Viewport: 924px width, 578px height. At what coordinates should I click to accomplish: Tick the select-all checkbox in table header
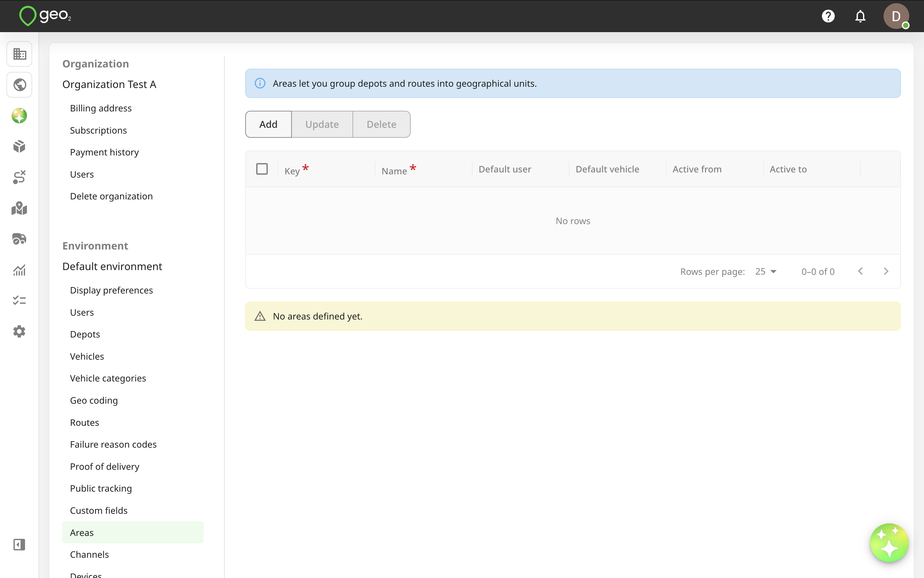point(262,169)
